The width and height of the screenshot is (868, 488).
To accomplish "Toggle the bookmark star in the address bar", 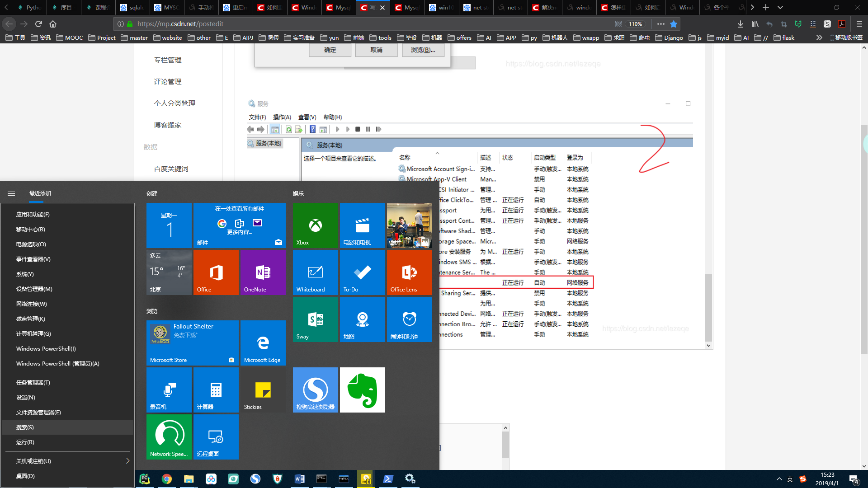I will pyautogui.click(x=674, y=24).
